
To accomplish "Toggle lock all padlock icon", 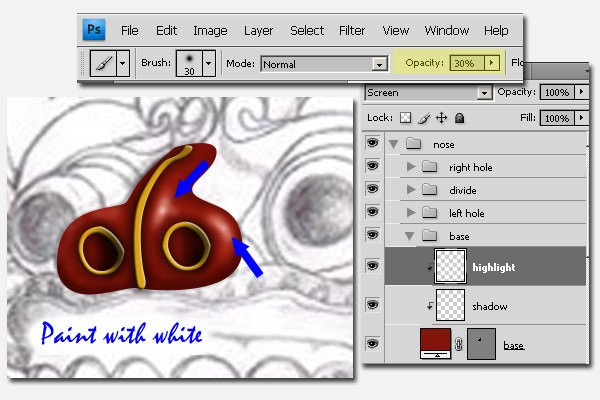I will point(460,118).
